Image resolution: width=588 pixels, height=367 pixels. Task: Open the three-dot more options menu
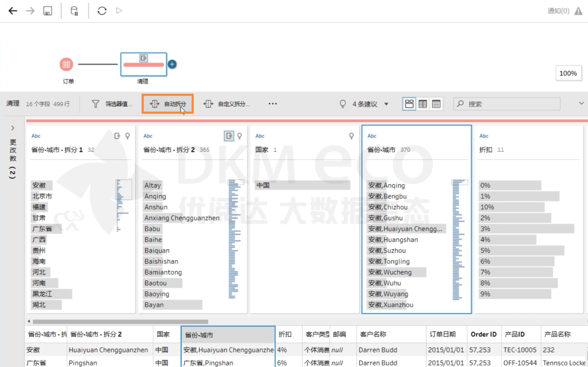(272, 104)
